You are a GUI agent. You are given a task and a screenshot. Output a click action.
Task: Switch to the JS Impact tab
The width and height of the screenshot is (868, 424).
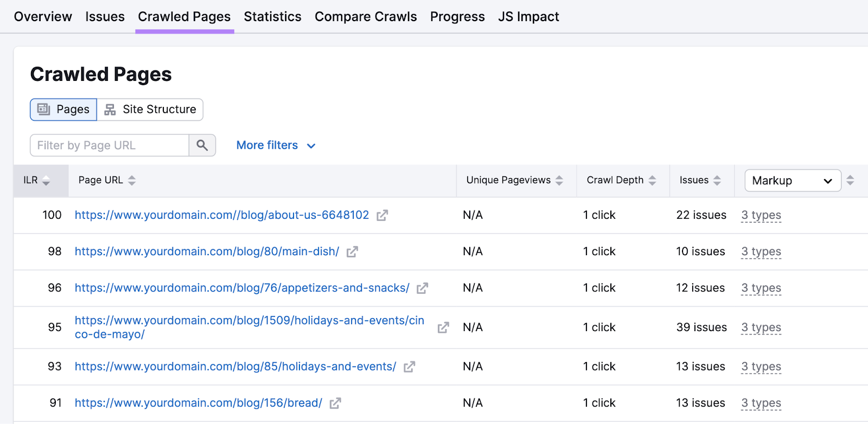pos(528,17)
